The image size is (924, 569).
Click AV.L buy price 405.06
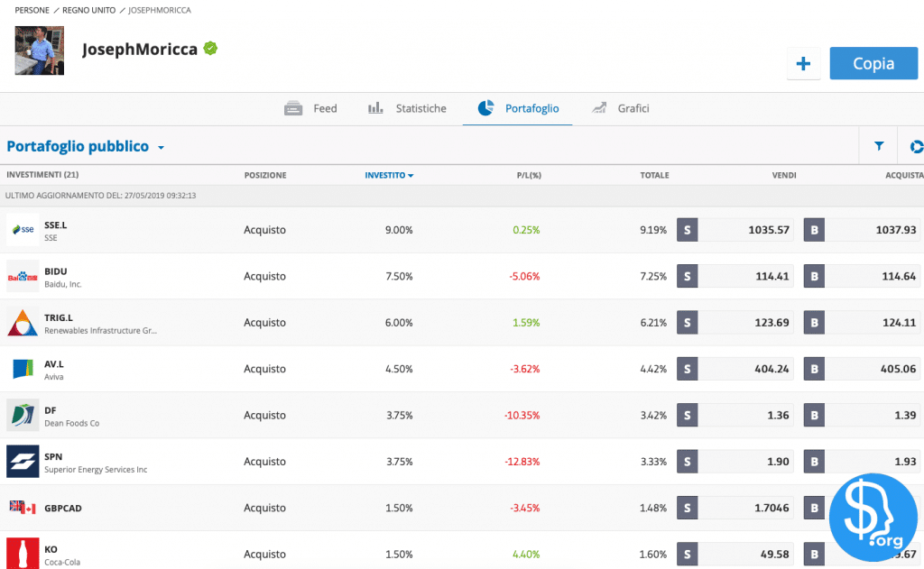click(x=899, y=369)
